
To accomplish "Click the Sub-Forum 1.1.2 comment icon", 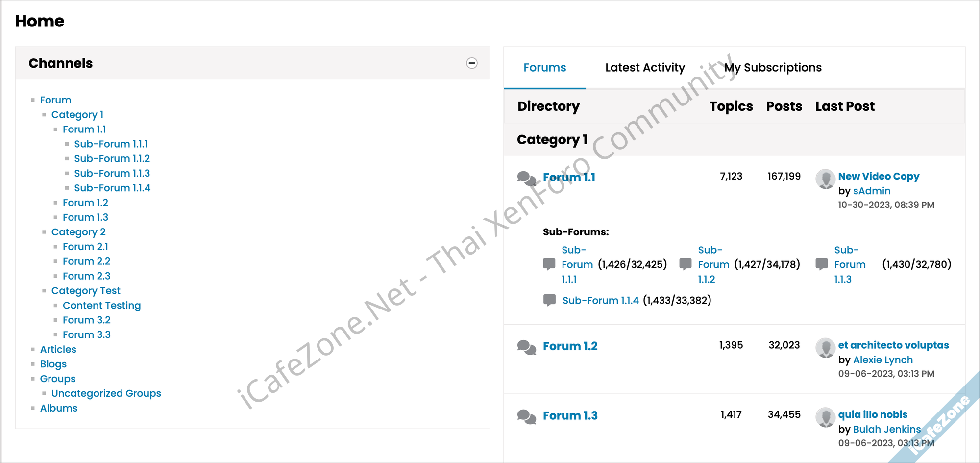I will [x=686, y=265].
